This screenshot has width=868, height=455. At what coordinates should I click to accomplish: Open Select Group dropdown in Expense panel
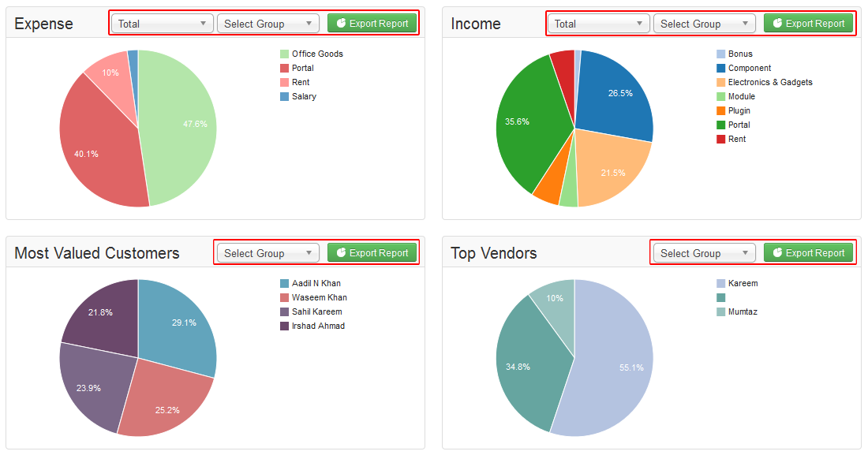268,23
